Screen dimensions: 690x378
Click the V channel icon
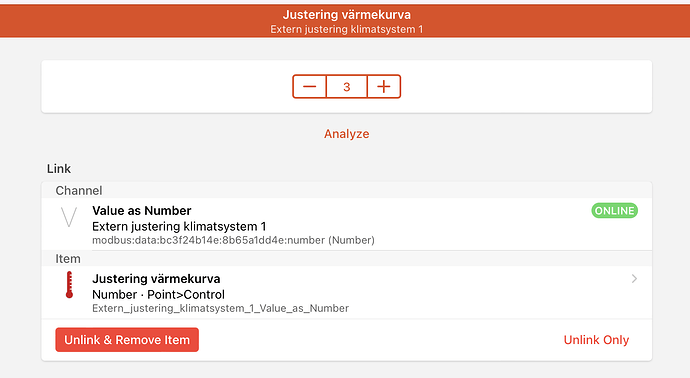click(69, 217)
